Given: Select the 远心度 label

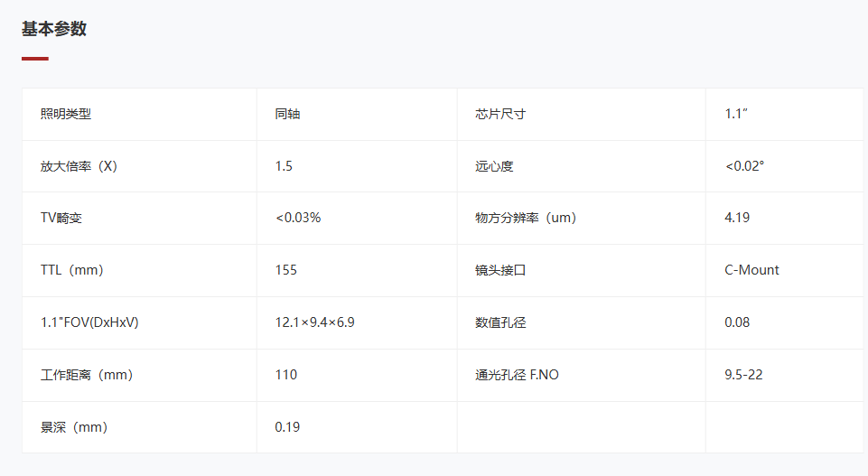Looking at the screenshot, I should [x=494, y=166].
